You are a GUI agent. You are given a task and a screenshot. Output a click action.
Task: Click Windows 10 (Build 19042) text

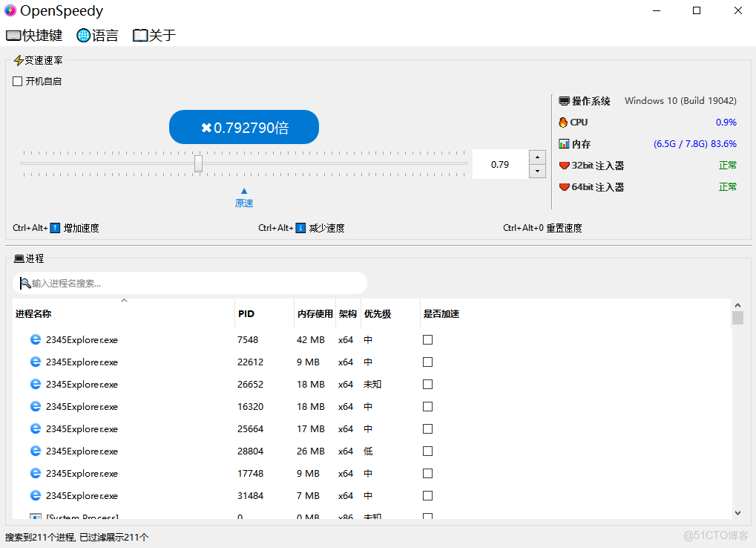click(x=681, y=101)
